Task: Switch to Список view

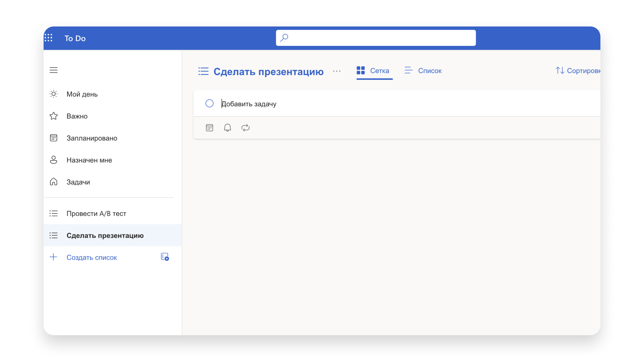Action: [423, 71]
